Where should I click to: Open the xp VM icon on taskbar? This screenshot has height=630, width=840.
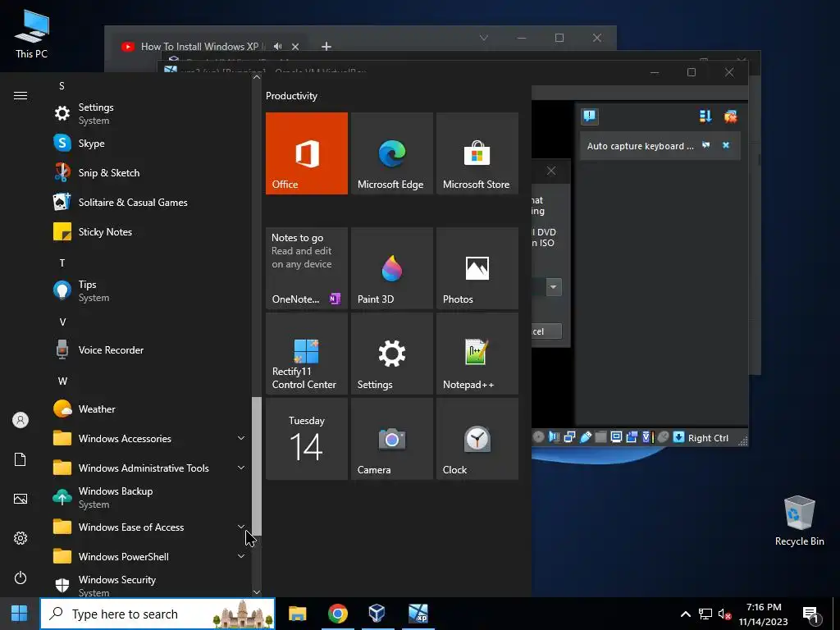click(x=418, y=614)
